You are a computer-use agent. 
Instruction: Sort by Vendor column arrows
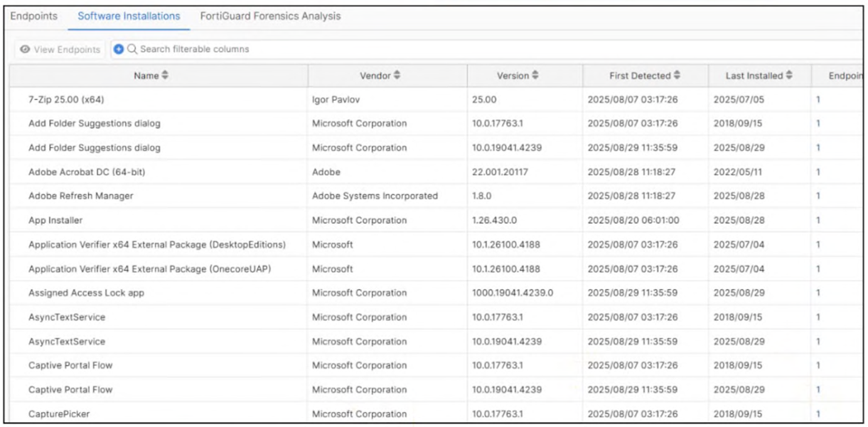pyautogui.click(x=397, y=75)
